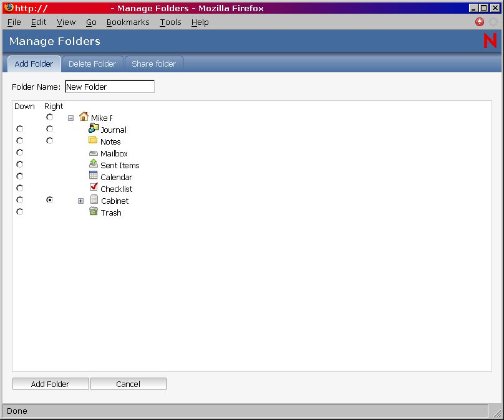Select the Down radio for Cabinet

tap(19, 200)
